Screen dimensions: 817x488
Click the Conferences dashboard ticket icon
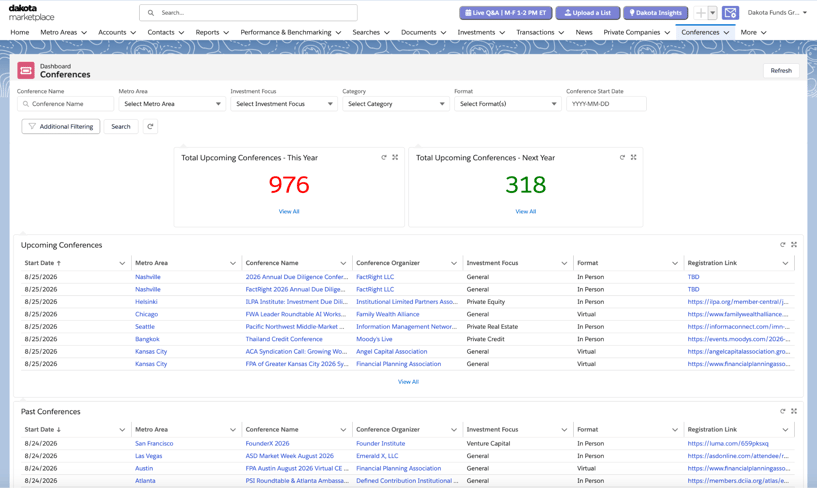pyautogui.click(x=26, y=70)
